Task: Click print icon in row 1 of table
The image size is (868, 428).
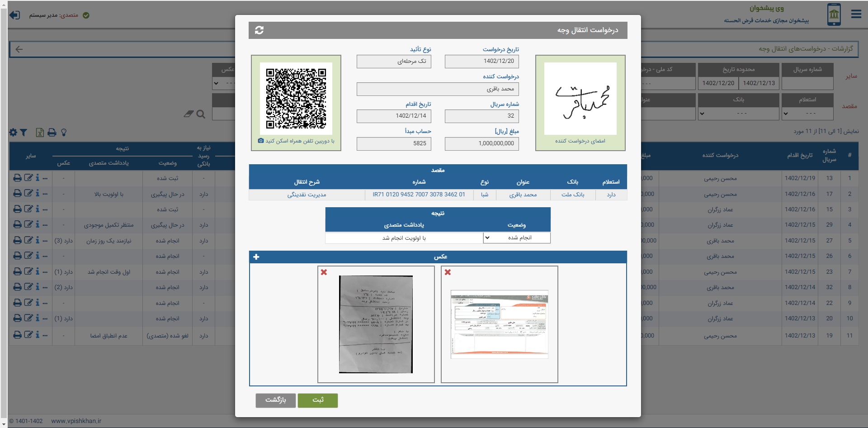Action: click(17, 178)
